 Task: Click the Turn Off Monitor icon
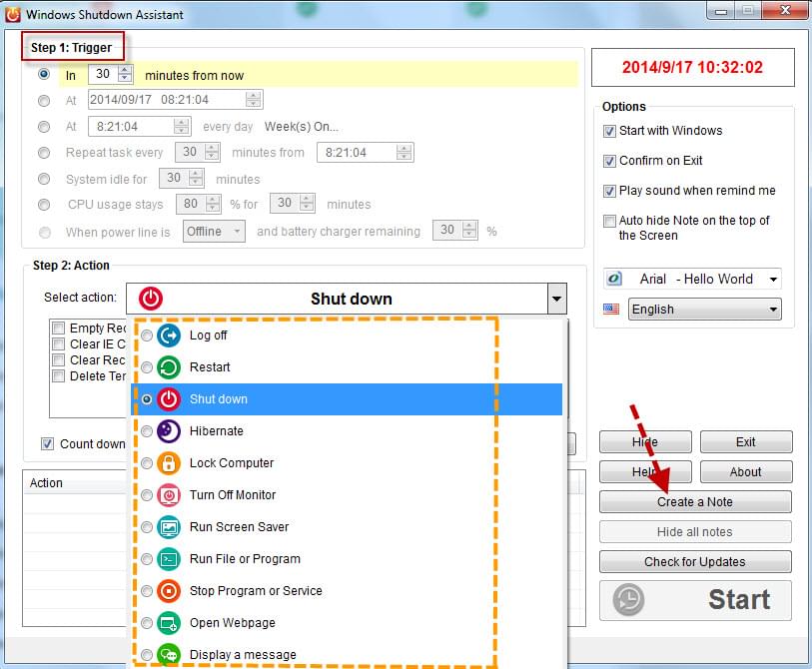[169, 495]
